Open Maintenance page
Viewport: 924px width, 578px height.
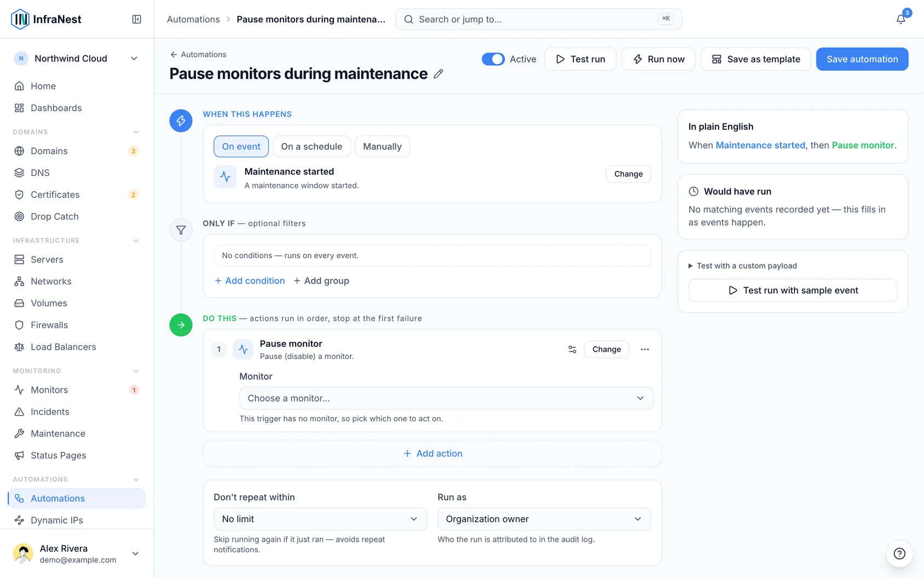(x=77, y=433)
